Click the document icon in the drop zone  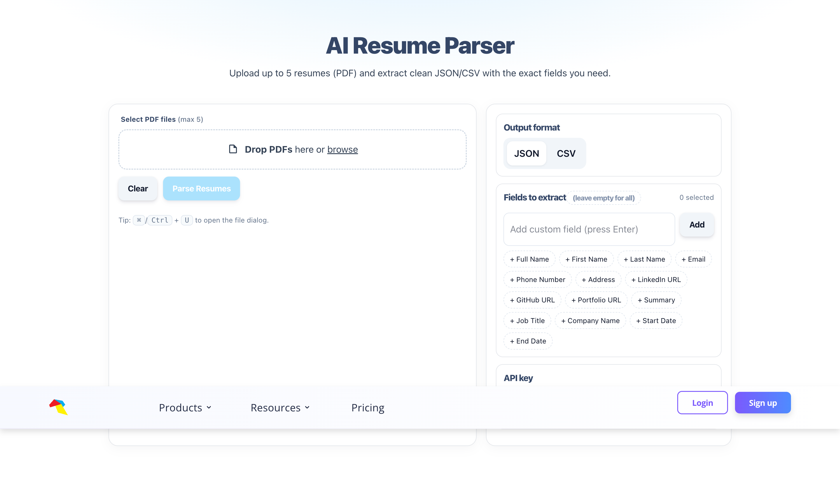point(232,149)
